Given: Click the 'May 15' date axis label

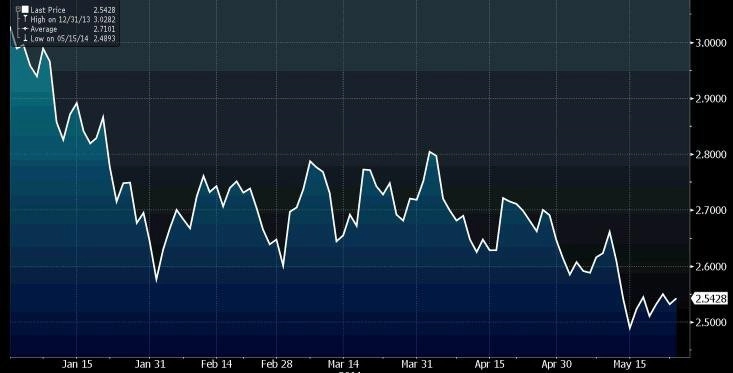Looking at the screenshot, I should [629, 364].
